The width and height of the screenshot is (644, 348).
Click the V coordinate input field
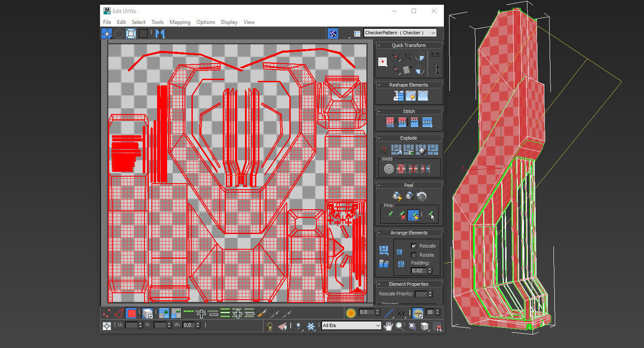tap(160, 325)
